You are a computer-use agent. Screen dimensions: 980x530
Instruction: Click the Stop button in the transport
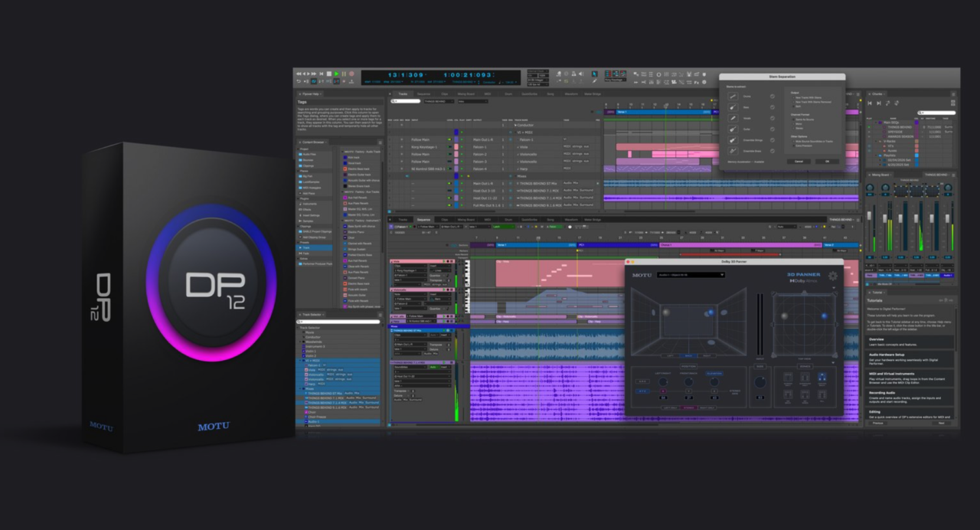pos(329,74)
